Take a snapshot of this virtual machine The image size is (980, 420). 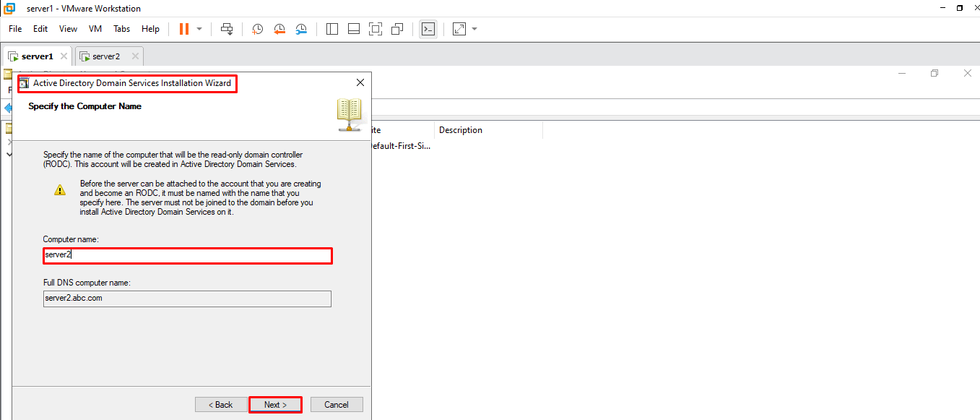[x=257, y=29]
